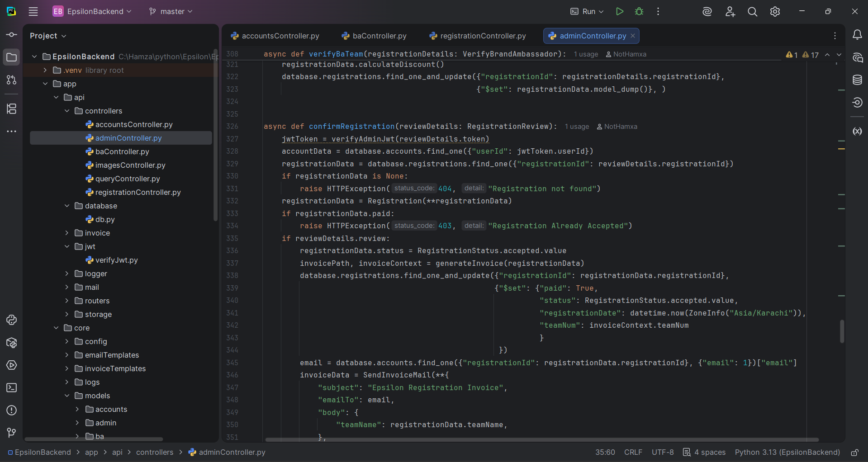Open Search Everywhere with the magnifier icon
This screenshot has width=868, height=462.
tap(753, 11)
